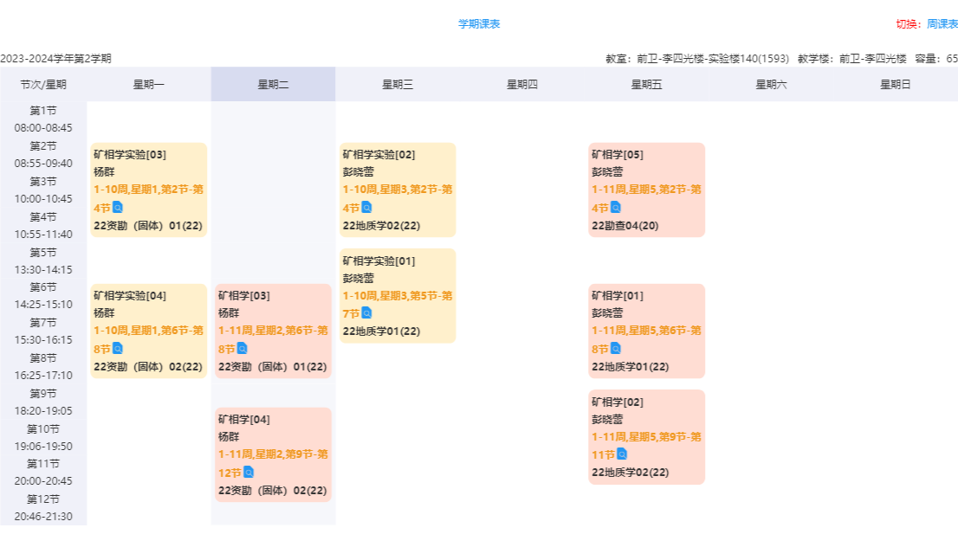Open detail icon in 矿相学实验[04] card
The image size is (958, 560).
click(x=118, y=349)
